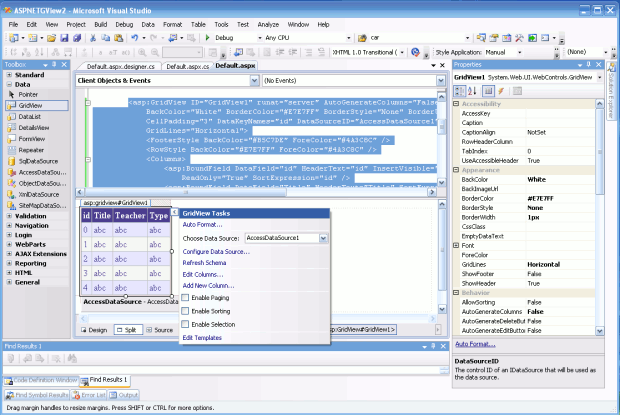Tick the Enable Selection checkbox
Viewport: 620px width, 415px height.
click(x=186, y=324)
